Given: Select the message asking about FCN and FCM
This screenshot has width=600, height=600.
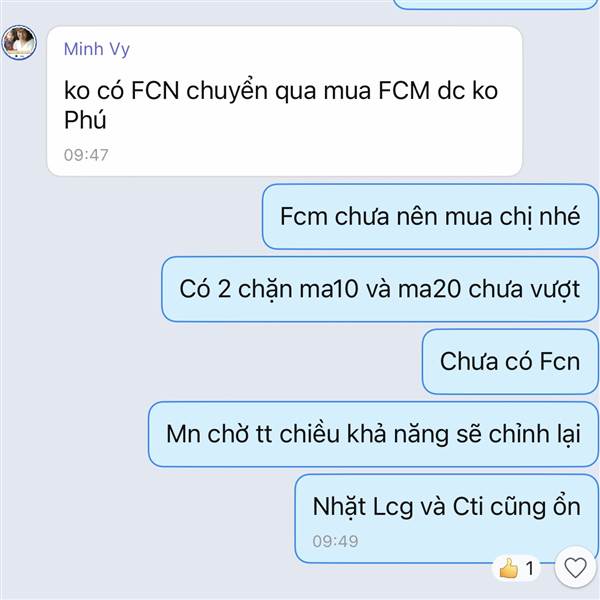Looking at the screenshot, I should pyautogui.click(x=284, y=101).
